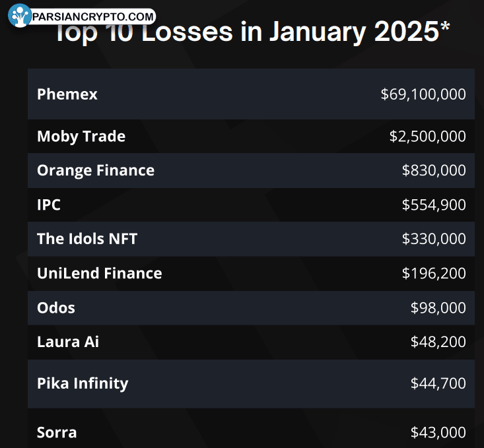The height and width of the screenshot is (448, 484).
Task: Click the Top 10 Losses title
Action: 253,32
